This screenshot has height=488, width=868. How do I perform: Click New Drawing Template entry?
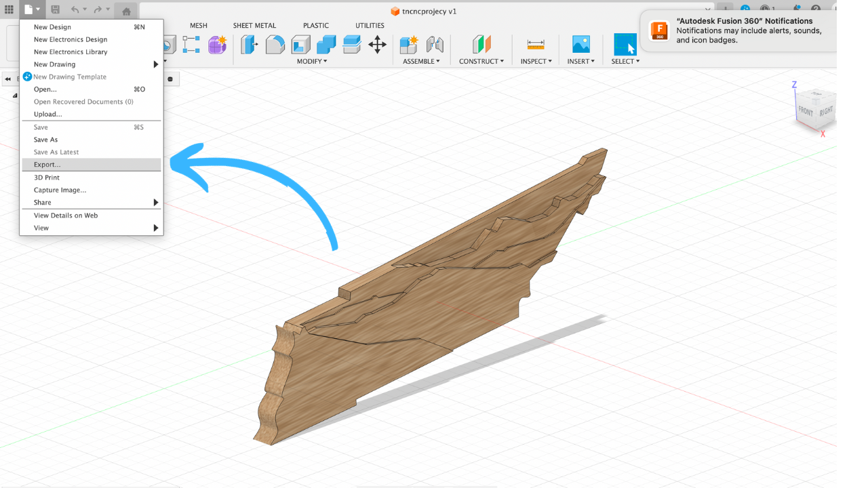[92, 77]
